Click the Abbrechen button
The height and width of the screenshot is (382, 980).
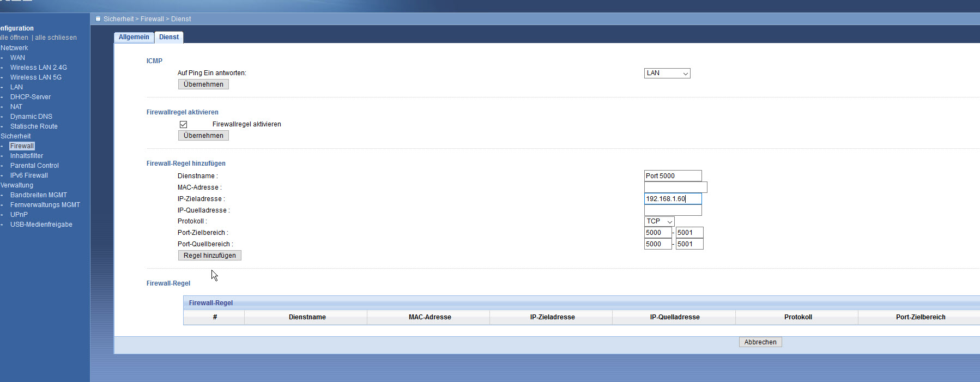pyautogui.click(x=760, y=342)
